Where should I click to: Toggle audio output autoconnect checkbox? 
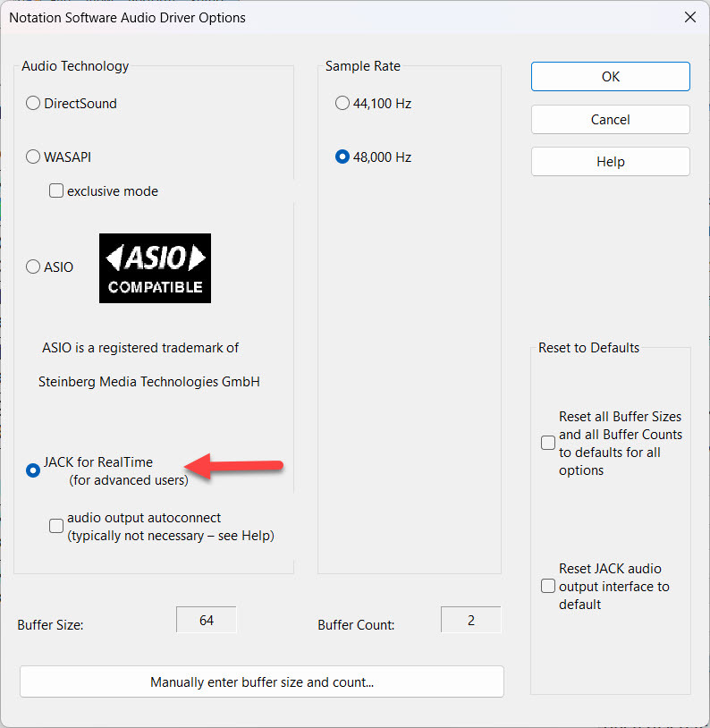pyautogui.click(x=56, y=526)
